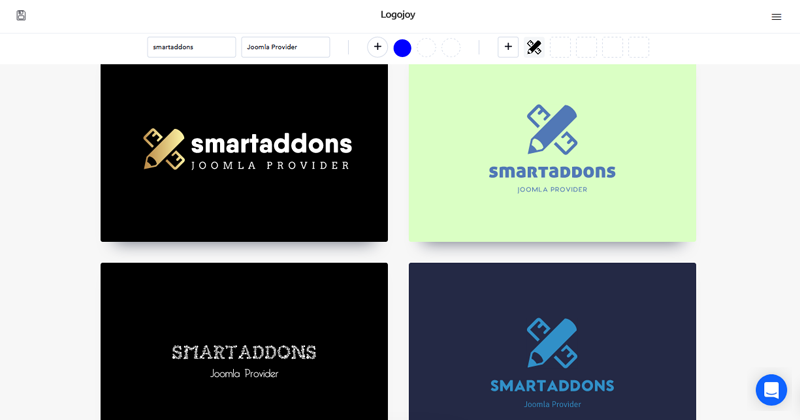Screen dimensions: 800x420
Task: Add a new symbol with plus button
Action: tap(508, 47)
